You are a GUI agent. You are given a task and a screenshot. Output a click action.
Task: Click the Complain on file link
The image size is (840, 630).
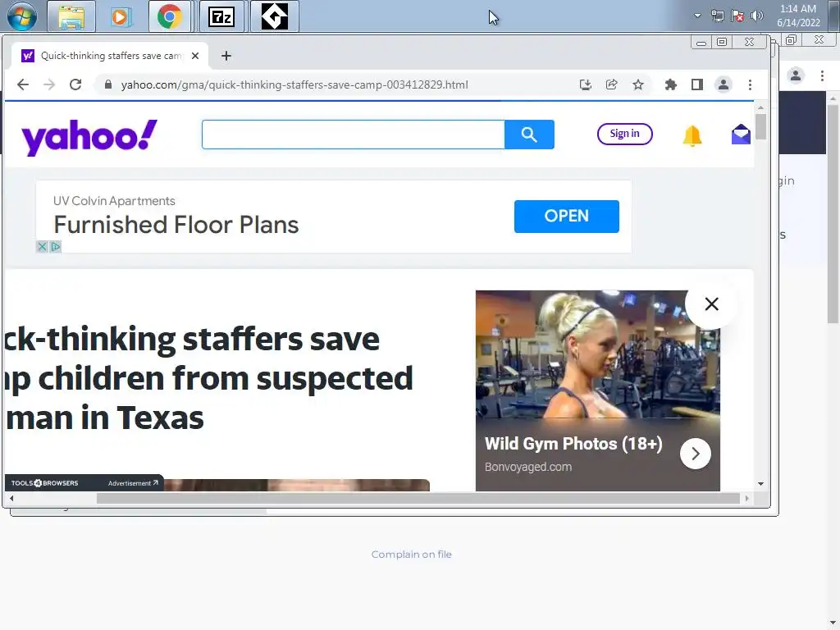(x=412, y=555)
